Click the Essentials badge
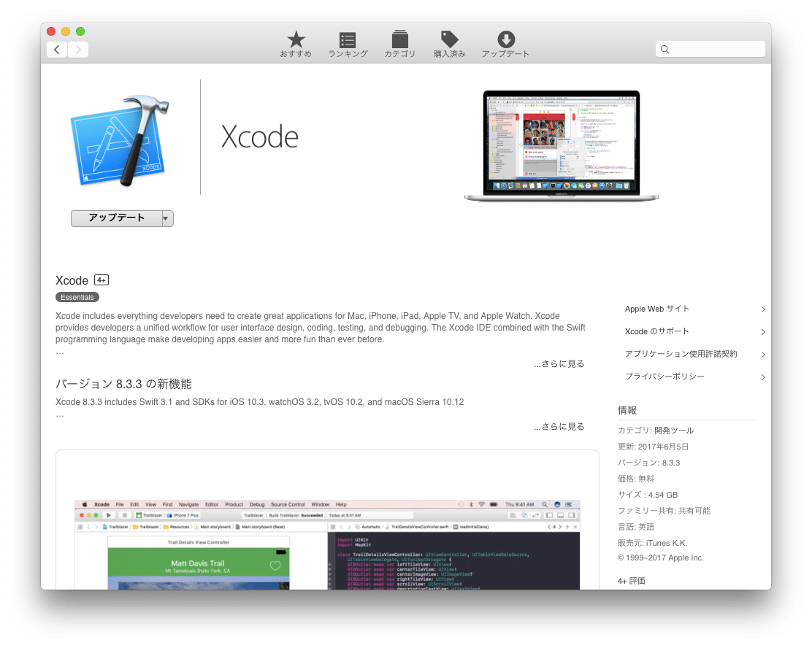 (77, 297)
